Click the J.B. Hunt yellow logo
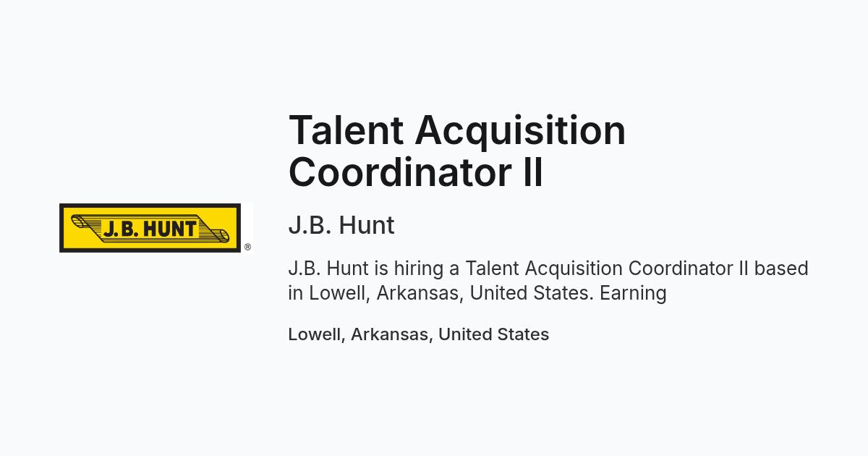The width and height of the screenshot is (868, 456). pyautogui.click(x=150, y=228)
